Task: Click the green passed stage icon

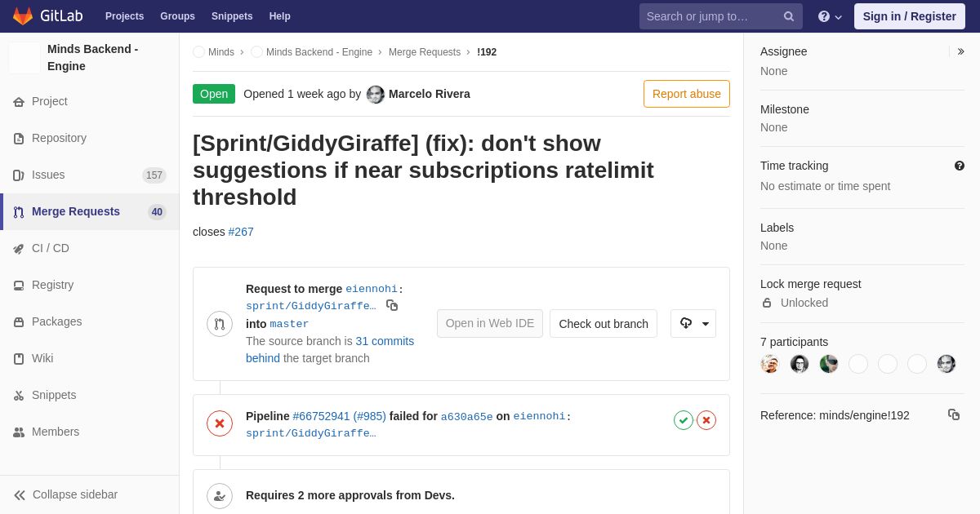Action: (684, 420)
